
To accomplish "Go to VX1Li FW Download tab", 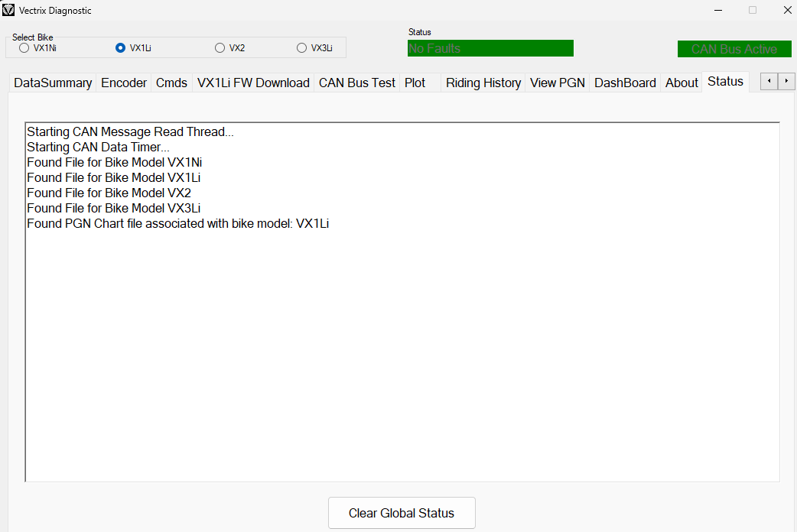I will coord(253,83).
